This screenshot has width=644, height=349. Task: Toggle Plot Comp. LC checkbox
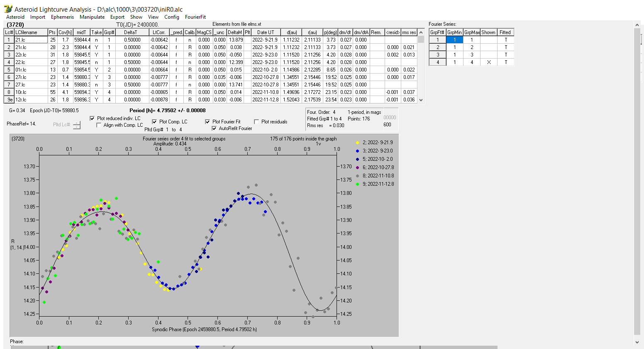(x=154, y=122)
